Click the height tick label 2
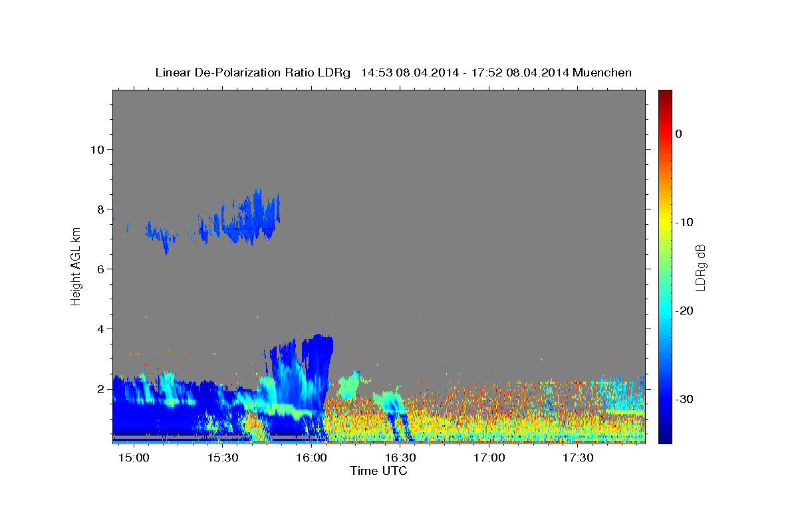This screenshot has width=798, height=532. click(100, 388)
